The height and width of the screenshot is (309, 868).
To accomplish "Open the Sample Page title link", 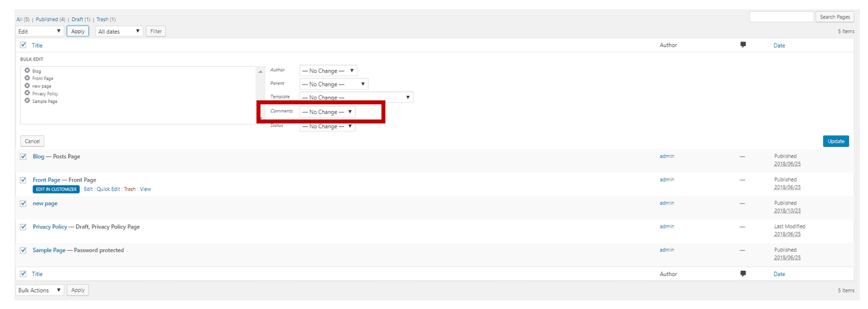I will tap(49, 250).
